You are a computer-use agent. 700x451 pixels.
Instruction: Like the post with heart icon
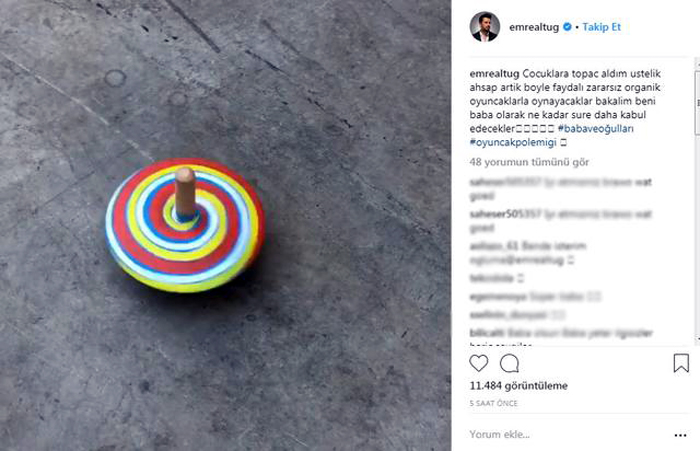pos(480,363)
